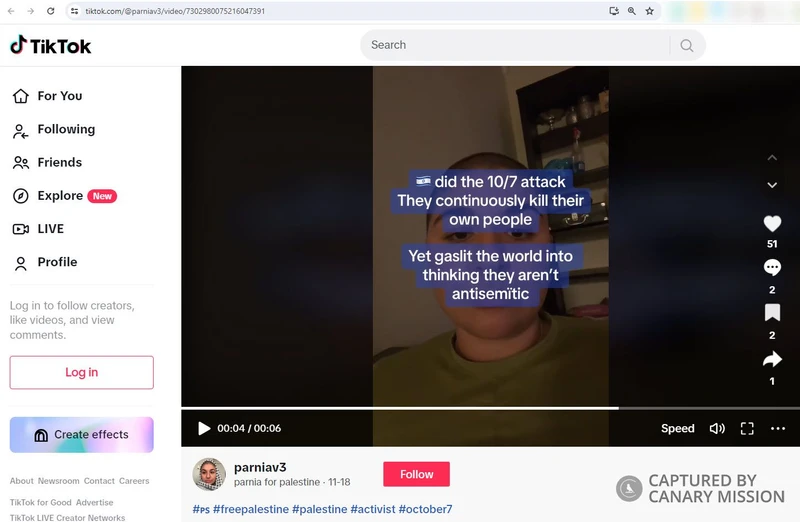Open the Friends page
Screen dimensions: 800x522
(x=47, y=162)
